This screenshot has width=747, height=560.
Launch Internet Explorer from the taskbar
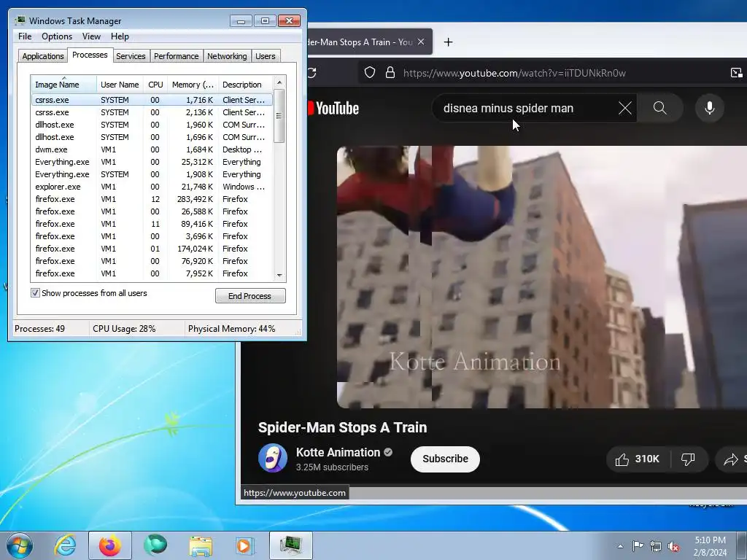pos(65,545)
